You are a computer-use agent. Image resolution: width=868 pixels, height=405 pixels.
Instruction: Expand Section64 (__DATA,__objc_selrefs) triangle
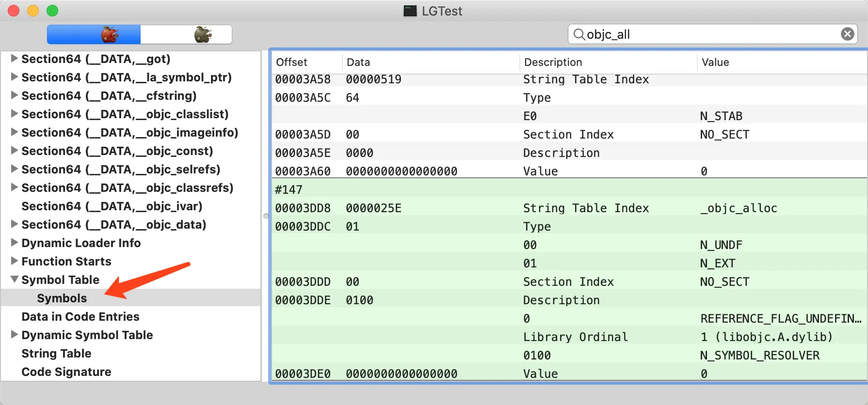pos(15,169)
